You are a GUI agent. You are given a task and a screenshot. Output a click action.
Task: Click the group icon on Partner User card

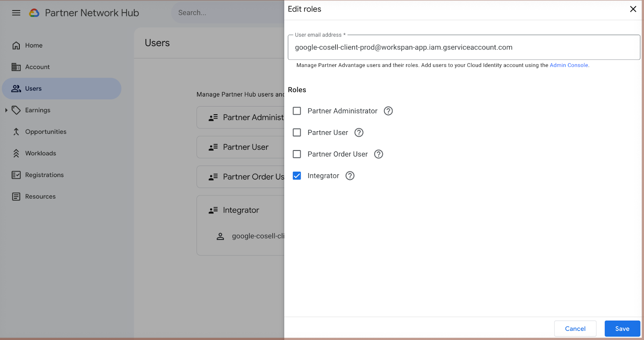(x=213, y=147)
